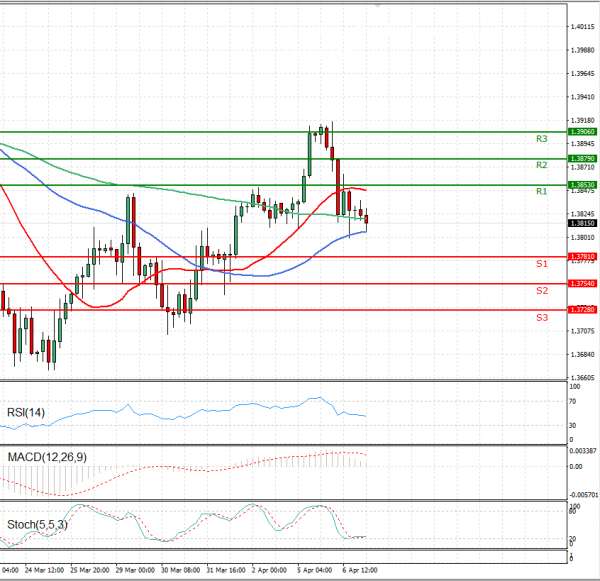Click the 1.36840 price axis value
The height and width of the screenshot is (581, 600).
coord(582,355)
